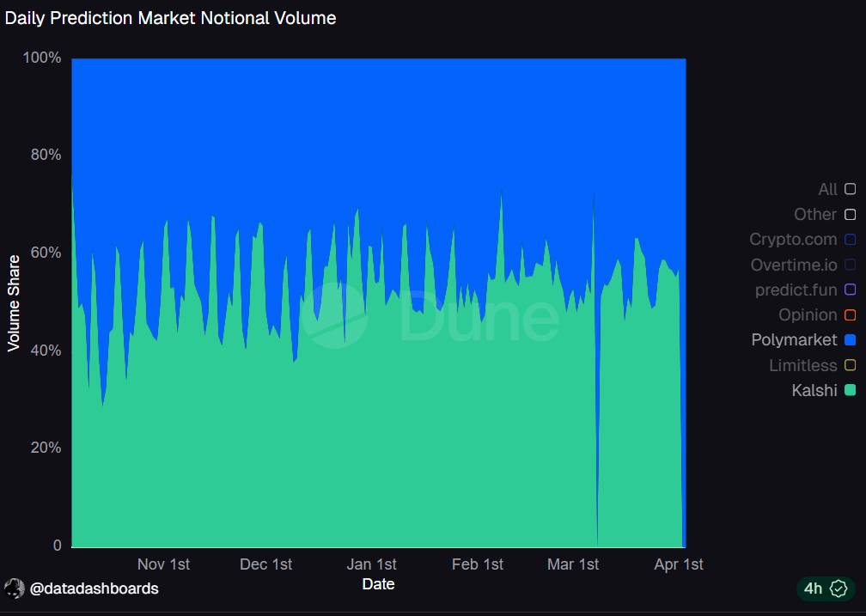
Task: Enable the predict.fun series checkbox
Action: coord(850,290)
